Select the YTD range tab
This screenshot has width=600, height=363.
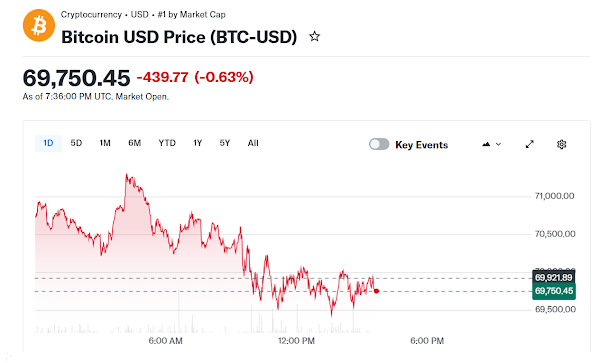click(x=167, y=143)
